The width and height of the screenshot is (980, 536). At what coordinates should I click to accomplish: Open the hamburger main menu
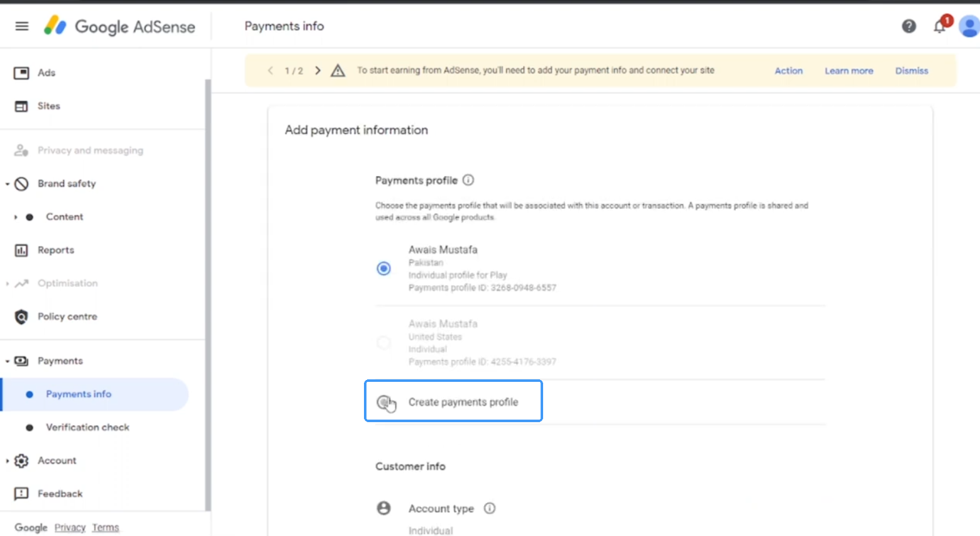pyautogui.click(x=22, y=26)
